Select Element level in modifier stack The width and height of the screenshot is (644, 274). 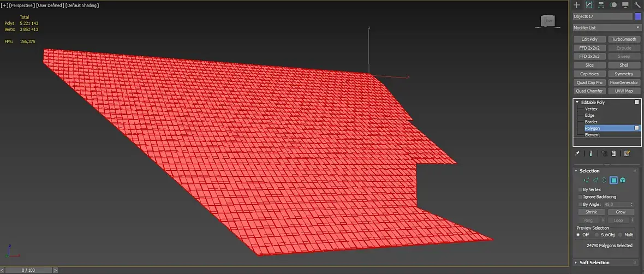tap(592, 135)
